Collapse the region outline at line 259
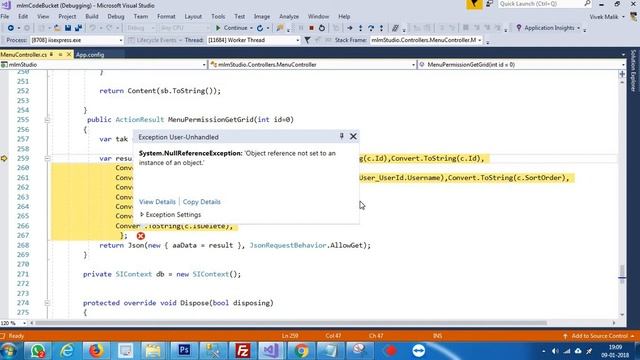 tap(47, 158)
